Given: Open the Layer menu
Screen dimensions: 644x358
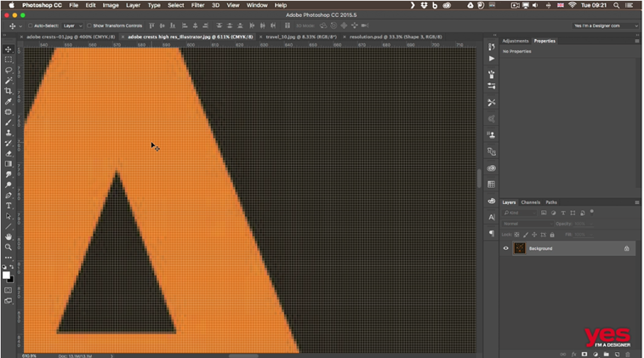Looking at the screenshot, I should (133, 5).
